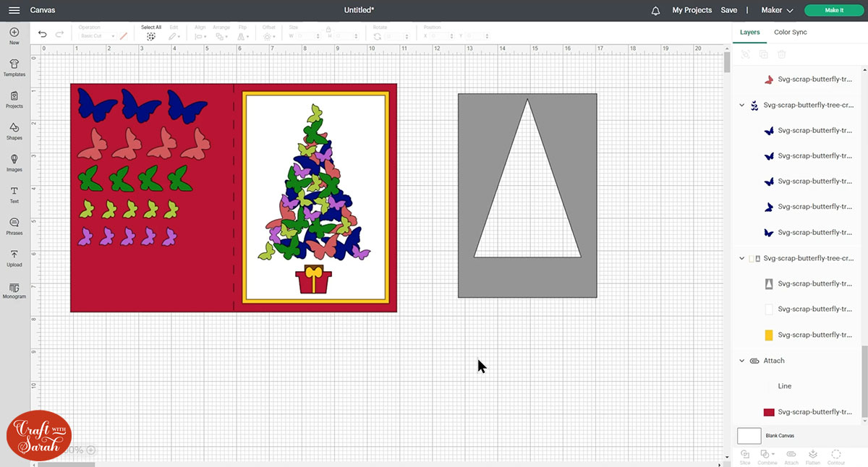Select the pink butterfly layer

point(800,80)
